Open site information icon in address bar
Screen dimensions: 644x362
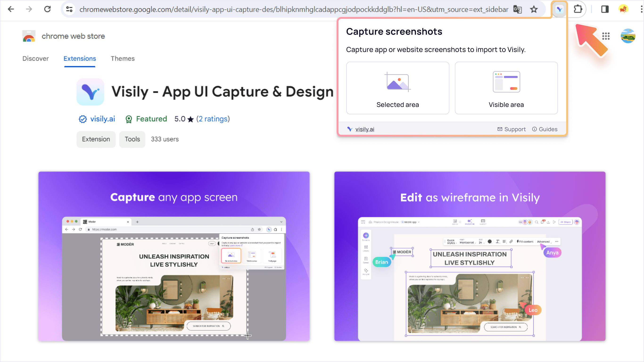click(x=69, y=9)
